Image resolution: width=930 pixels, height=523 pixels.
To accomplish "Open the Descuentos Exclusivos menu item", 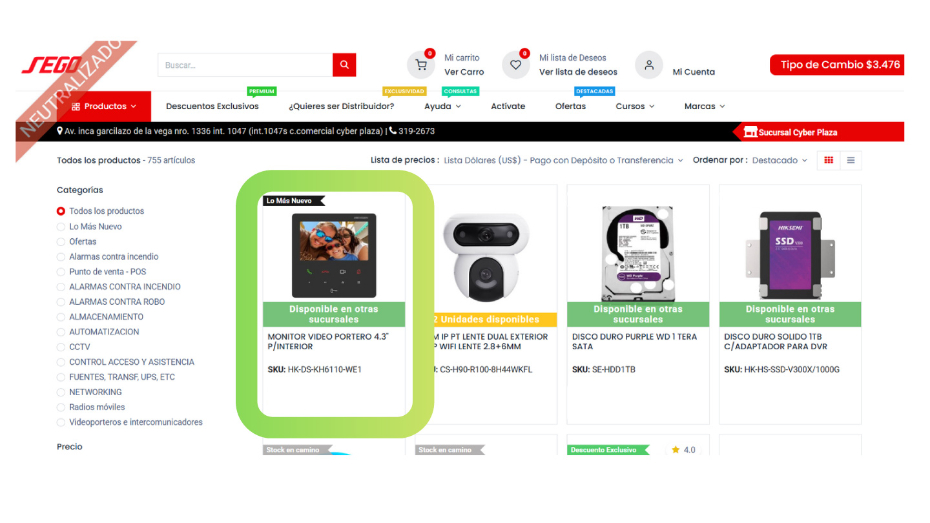I will click(x=212, y=106).
